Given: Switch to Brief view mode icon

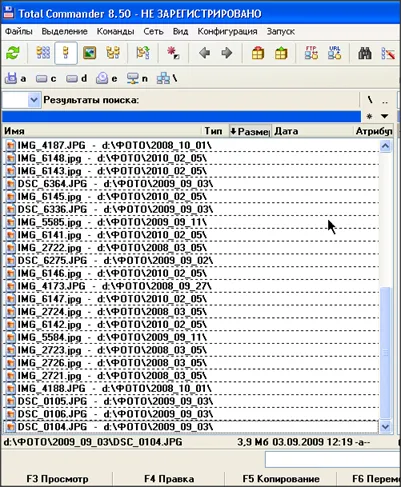Looking at the screenshot, I should point(43,53).
